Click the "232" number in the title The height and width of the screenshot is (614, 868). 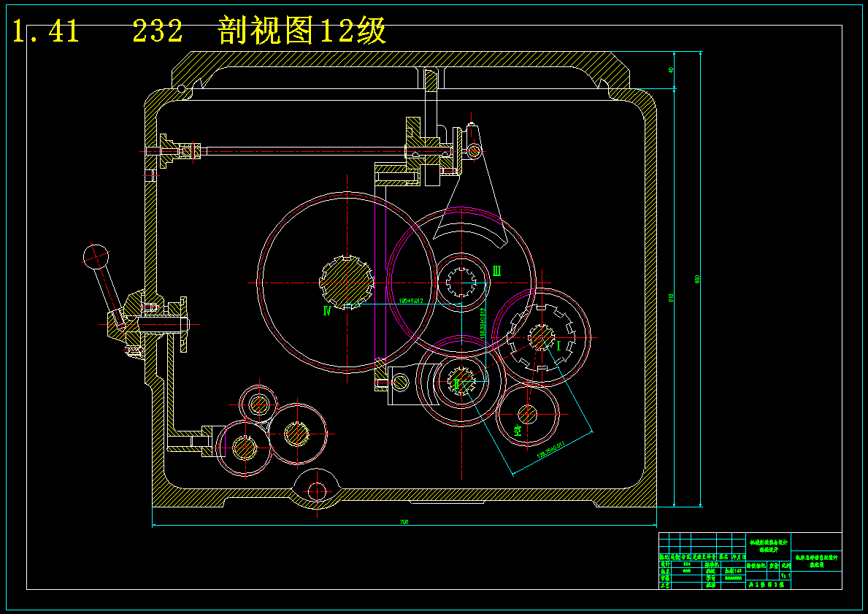(x=158, y=31)
